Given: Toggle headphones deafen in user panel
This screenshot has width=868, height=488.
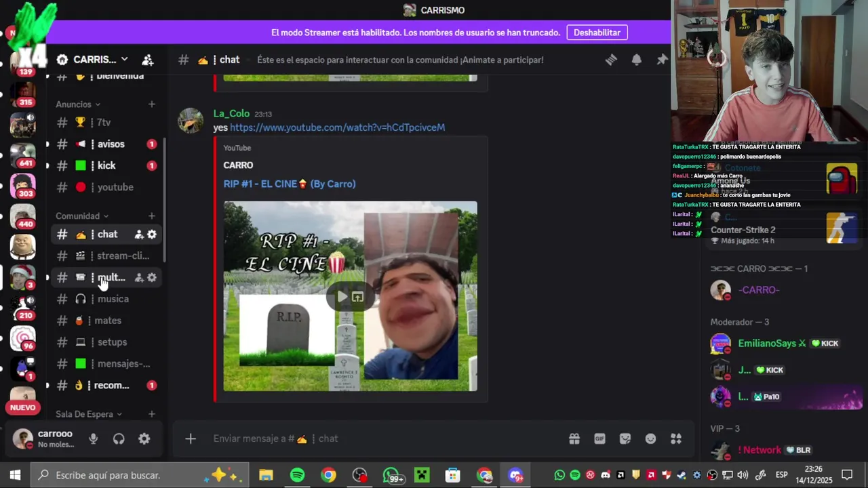Looking at the screenshot, I should pyautogui.click(x=119, y=439).
